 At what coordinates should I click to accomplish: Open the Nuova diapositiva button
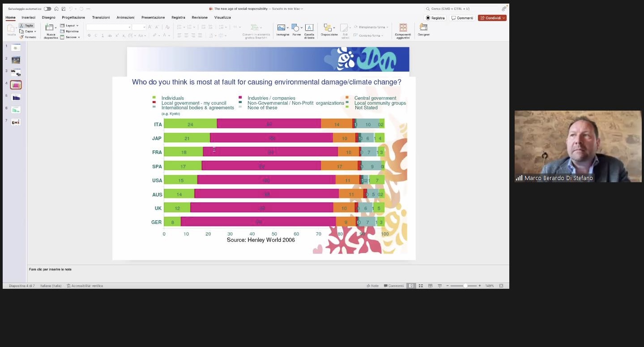51,31
